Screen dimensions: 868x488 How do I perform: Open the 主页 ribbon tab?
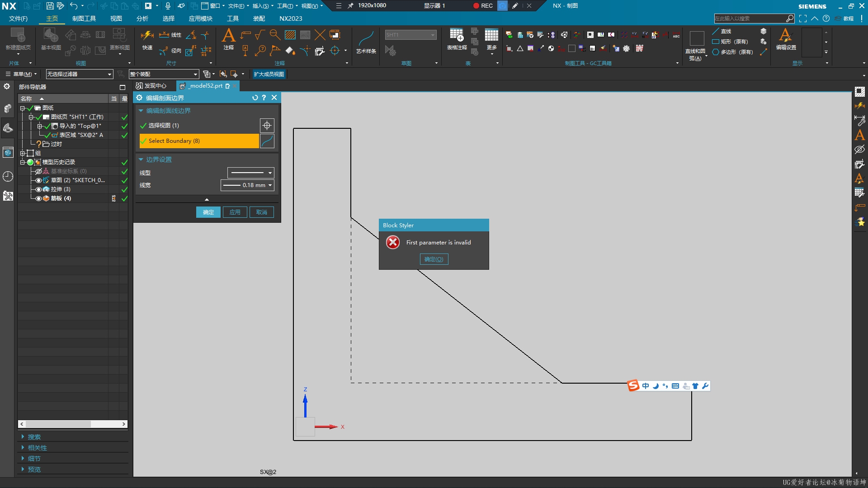click(x=52, y=19)
